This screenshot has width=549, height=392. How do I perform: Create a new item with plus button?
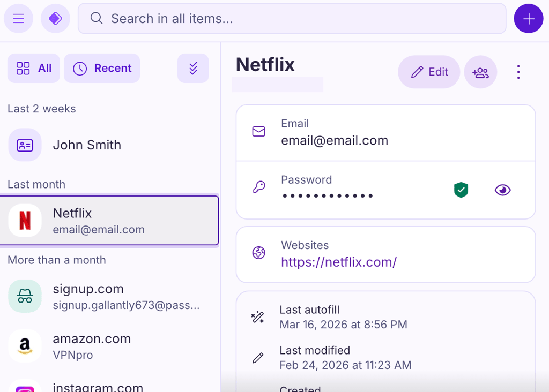pyautogui.click(x=528, y=19)
